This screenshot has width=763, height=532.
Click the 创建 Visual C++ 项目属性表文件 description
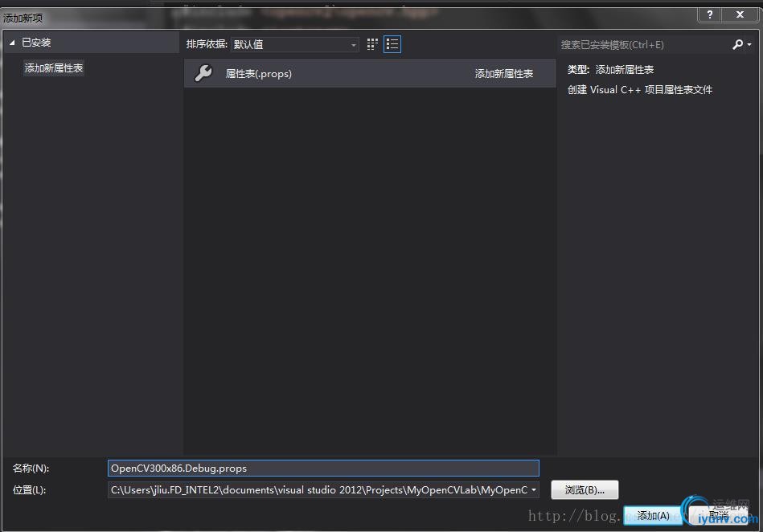(639, 90)
